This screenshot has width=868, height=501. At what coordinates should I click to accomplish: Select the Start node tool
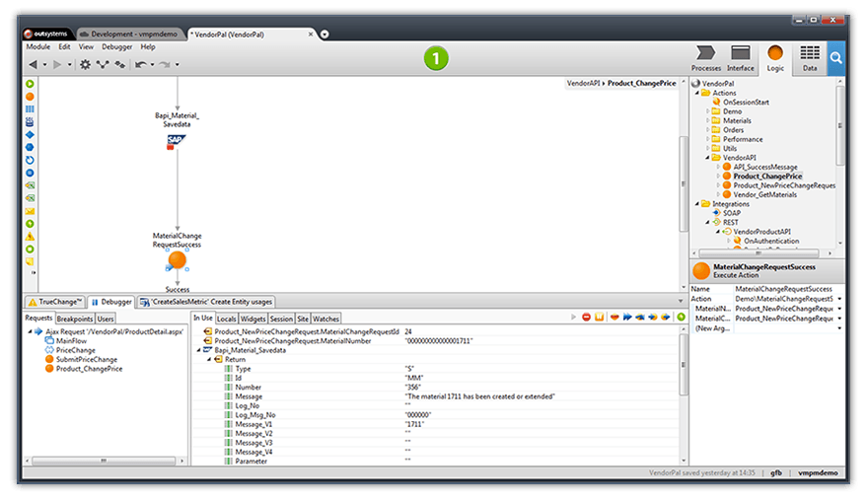30,84
